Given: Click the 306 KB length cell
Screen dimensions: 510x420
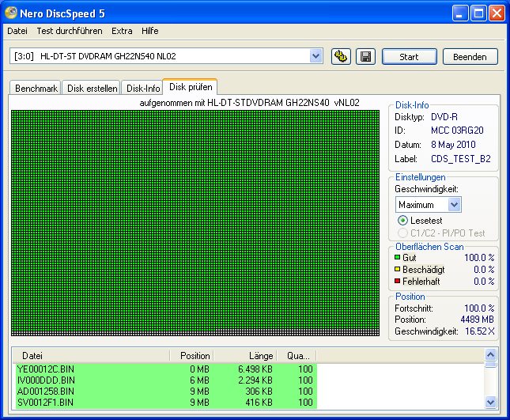Looking at the screenshot, I should click(259, 392).
